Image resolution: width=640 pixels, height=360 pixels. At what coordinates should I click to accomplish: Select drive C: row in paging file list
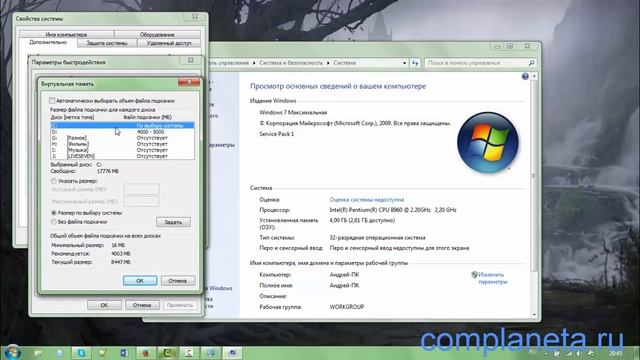point(122,126)
